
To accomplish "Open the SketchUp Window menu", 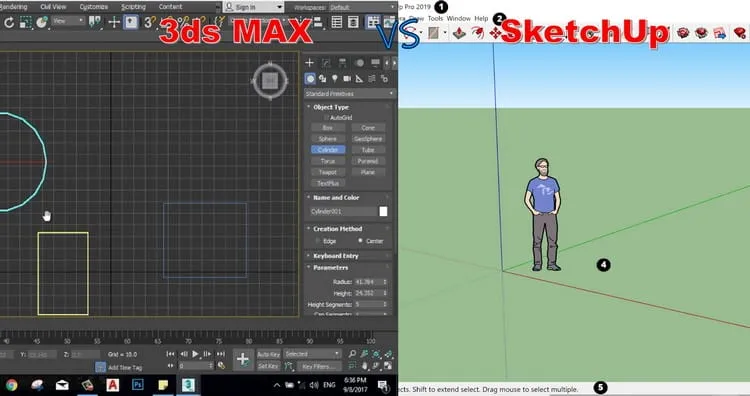I will (459, 18).
